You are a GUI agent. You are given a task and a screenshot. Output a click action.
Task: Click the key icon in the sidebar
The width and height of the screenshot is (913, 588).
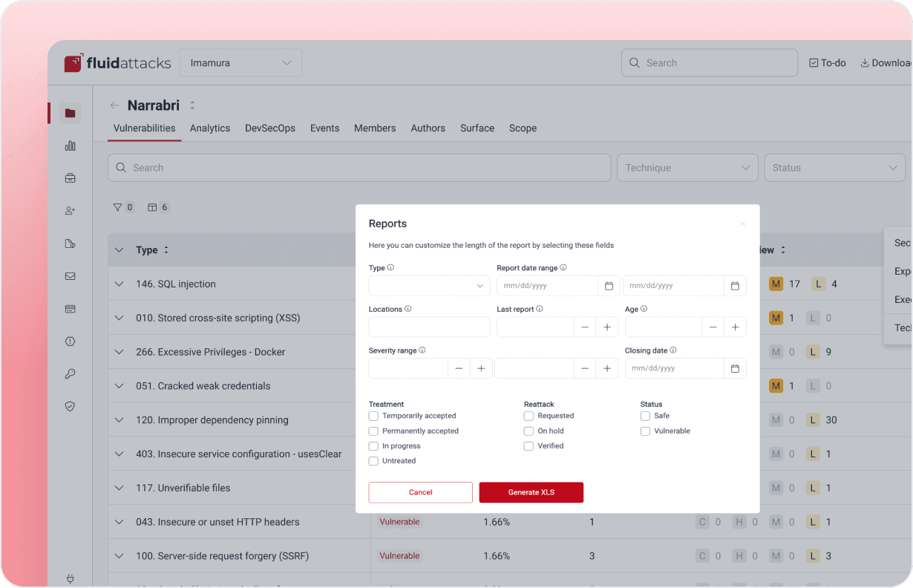coord(70,374)
